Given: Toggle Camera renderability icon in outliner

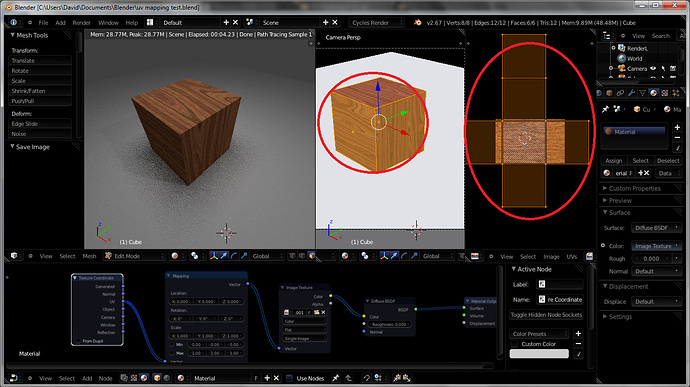Looking at the screenshot, I should pos(673,68).
